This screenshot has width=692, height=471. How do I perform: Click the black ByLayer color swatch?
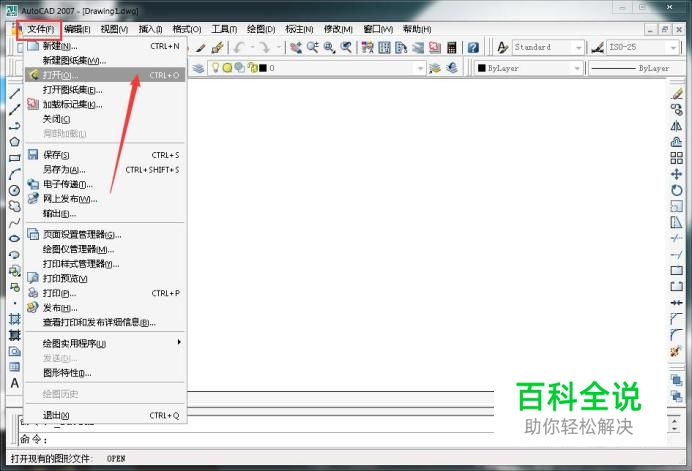pos(482,68)
